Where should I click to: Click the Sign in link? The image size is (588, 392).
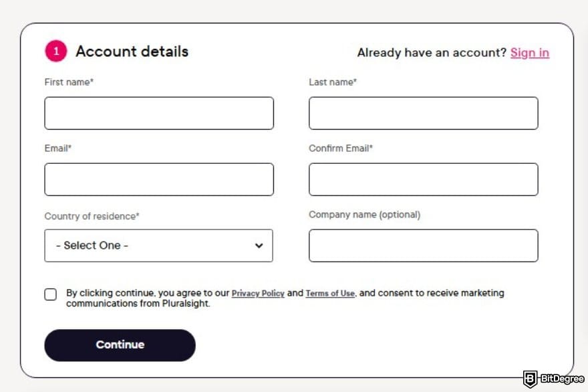[x=529, y=53]
